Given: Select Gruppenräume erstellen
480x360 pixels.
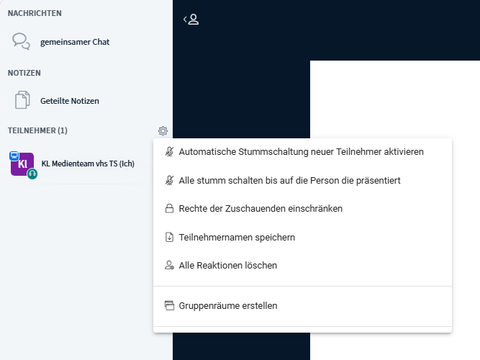Looking at the screenshot, I should 302,306.
